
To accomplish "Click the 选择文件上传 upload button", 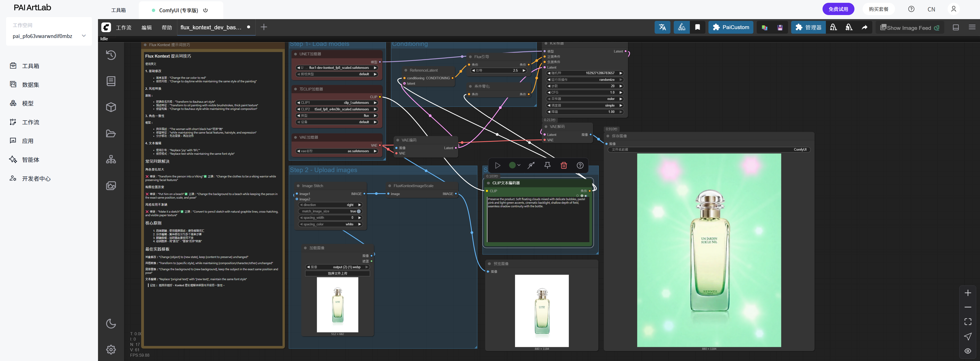I will pyautogui.click(x=337, y=273).
